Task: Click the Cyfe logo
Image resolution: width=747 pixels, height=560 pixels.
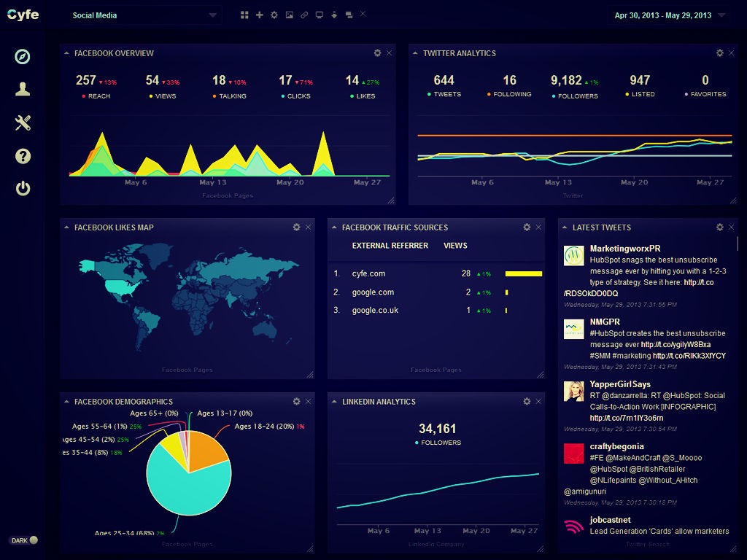Action: pos(23,15)
